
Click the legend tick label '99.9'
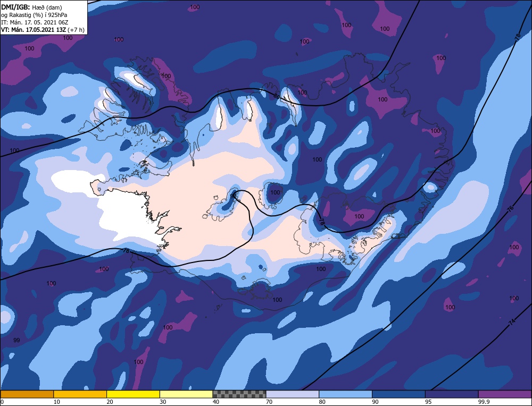[483, 402]
